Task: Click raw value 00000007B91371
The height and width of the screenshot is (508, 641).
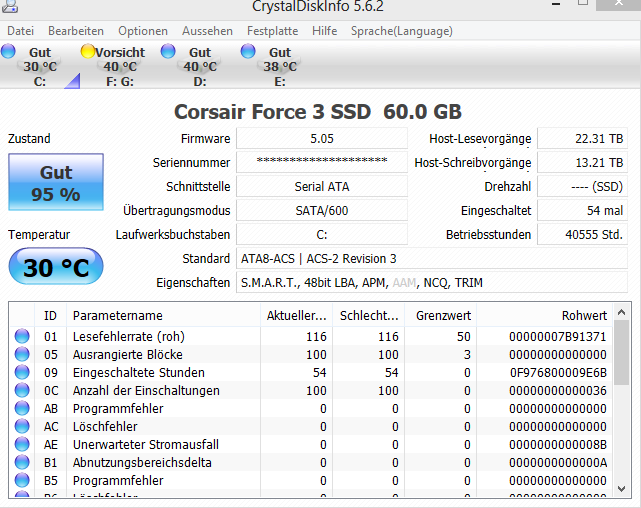Action: click(558, 336)
